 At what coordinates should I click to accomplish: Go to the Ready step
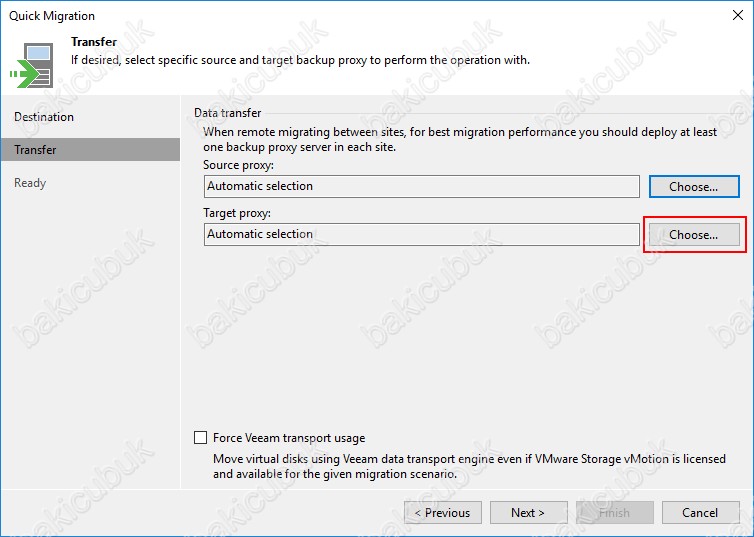(30, 183)
